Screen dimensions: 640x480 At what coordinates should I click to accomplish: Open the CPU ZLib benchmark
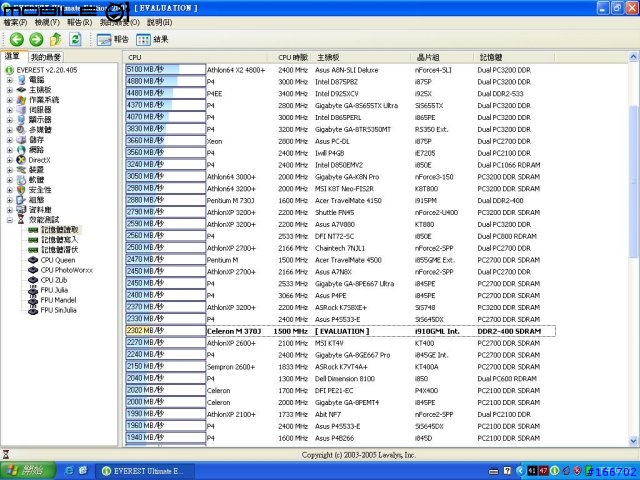(53, 280)
